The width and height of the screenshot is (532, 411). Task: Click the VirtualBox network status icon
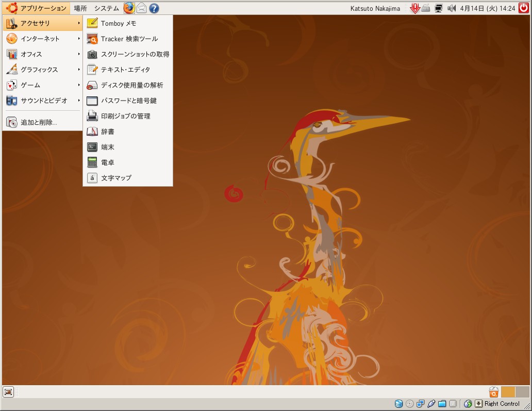click(420, 404)
